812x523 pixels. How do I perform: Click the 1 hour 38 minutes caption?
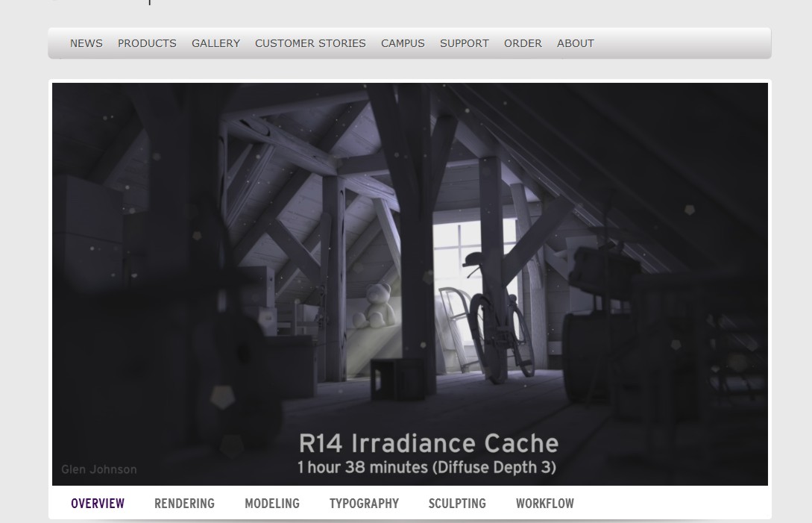point(427,468)
